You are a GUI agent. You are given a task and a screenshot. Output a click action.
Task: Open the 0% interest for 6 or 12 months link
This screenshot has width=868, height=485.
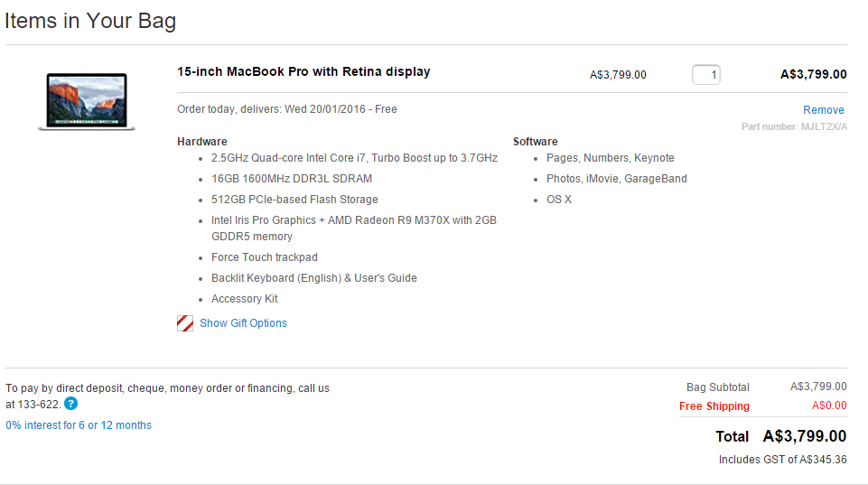click(x=79, y=425)
